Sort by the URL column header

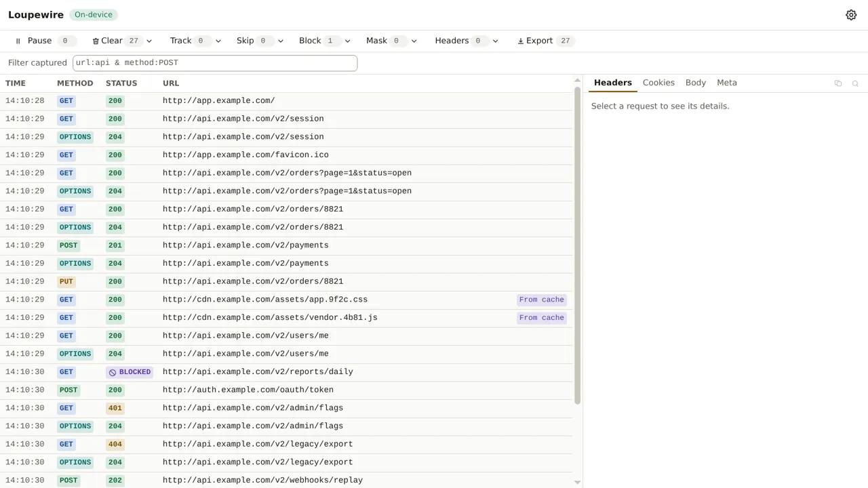(171, 83)
